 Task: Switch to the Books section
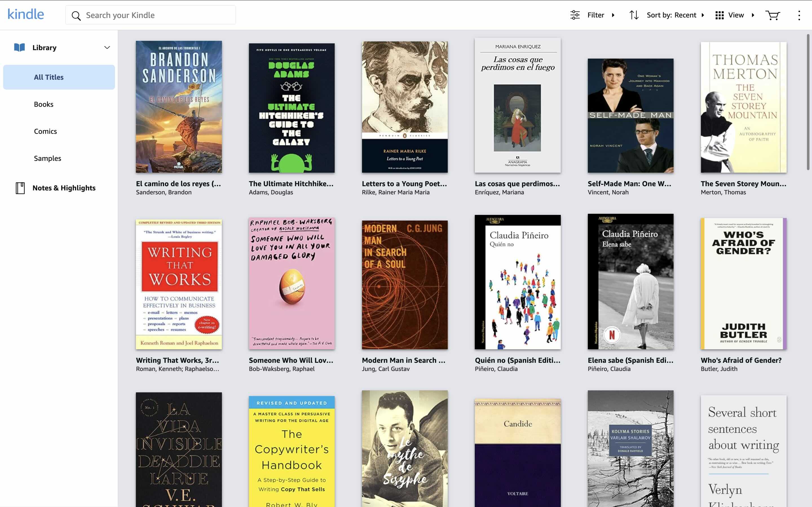pos(44,104)
